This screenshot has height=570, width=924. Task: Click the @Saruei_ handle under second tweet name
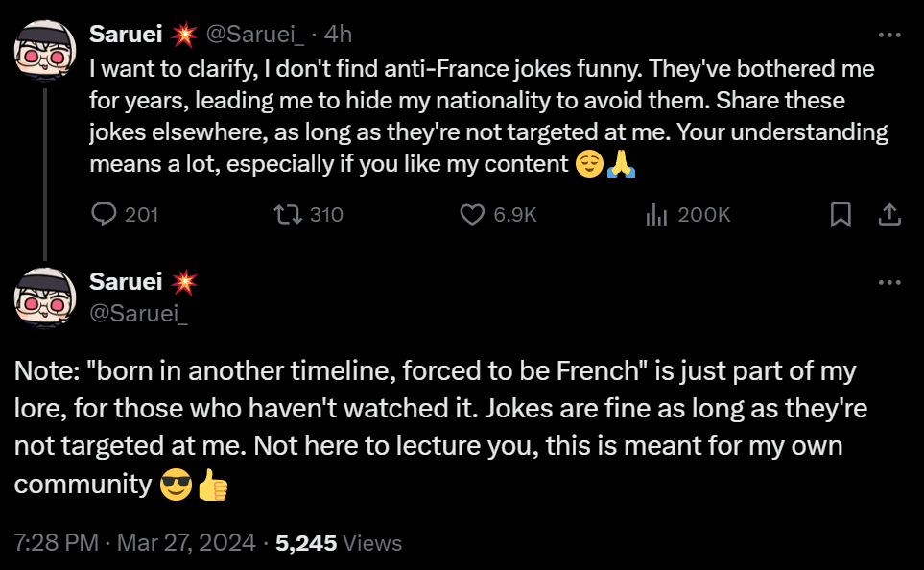coord(138,311)
